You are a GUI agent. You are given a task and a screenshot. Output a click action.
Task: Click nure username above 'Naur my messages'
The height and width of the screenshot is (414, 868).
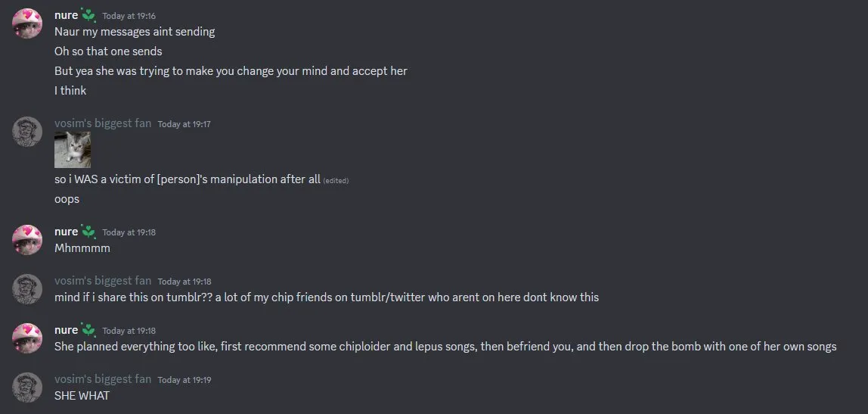point(66,15)
